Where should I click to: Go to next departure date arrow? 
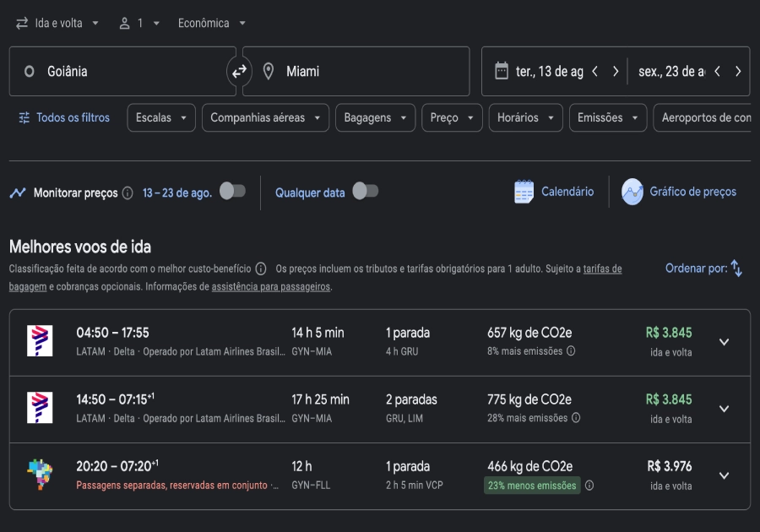tap(616, 72)
